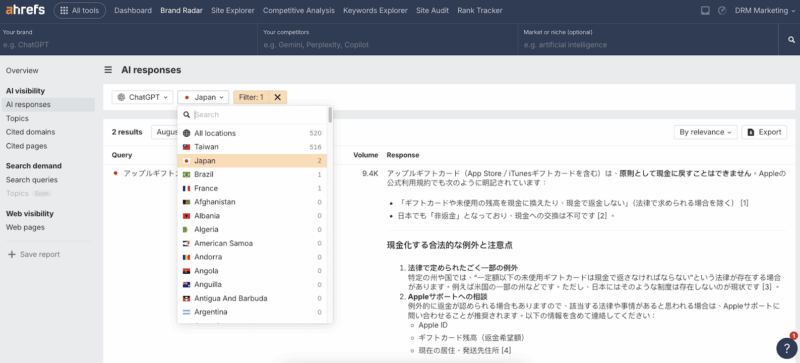
Task: Open Keywords Explorer
Action: pyautogui.click(x=375, y=11)
